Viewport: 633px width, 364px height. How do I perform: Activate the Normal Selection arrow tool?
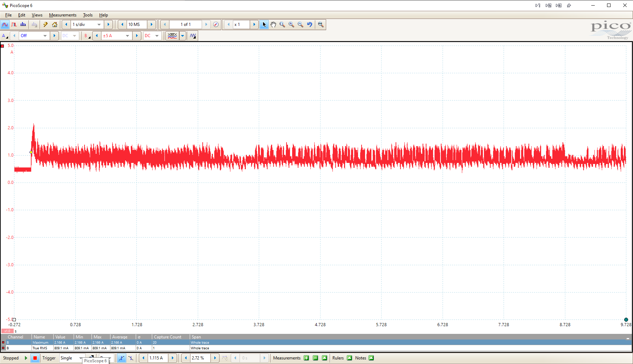pyautogui.click(x=264, y=25)
